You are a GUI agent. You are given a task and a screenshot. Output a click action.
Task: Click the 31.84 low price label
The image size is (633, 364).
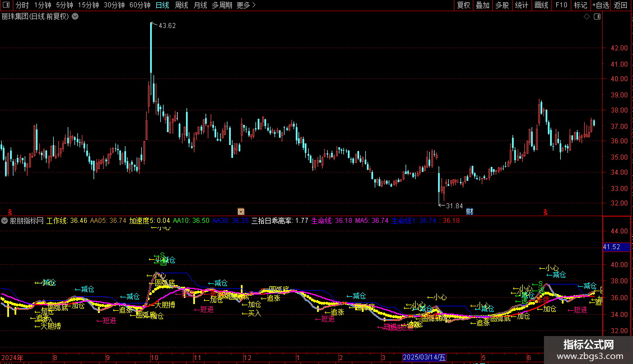[454, 206]
